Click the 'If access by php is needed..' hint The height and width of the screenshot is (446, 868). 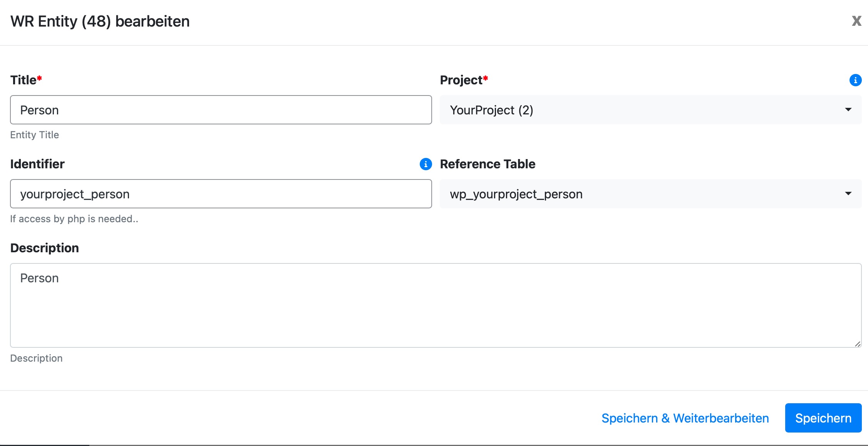pos(74,219)
